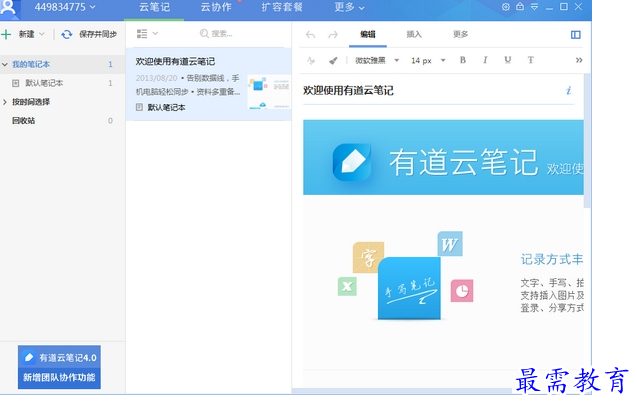
Task: Open 扩容套餐 tab
Action: (282, 7)
